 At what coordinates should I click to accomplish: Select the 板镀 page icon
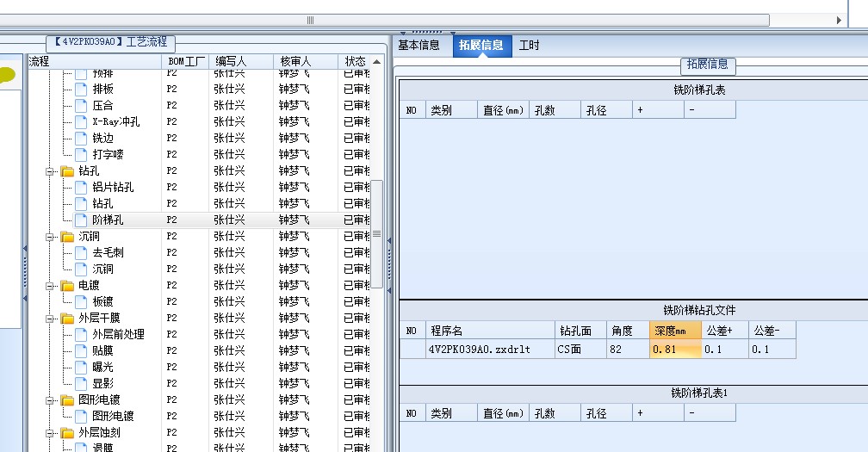(x=81, y=301)
